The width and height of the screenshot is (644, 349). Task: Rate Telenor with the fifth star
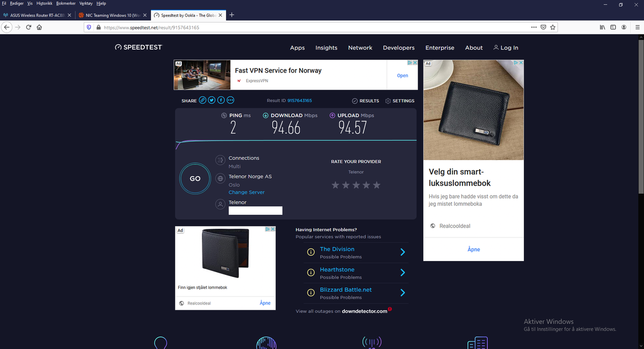point(377,185)
